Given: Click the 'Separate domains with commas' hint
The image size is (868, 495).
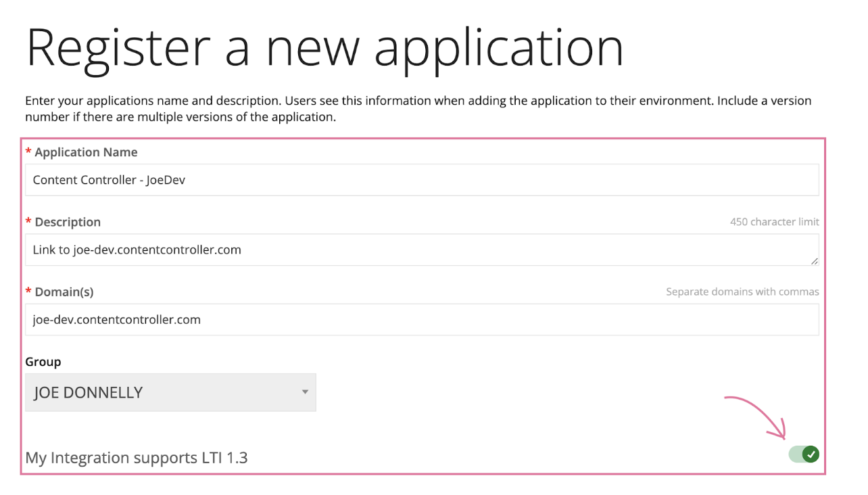Looking at the screenshot, I should [x=742, y=291].
